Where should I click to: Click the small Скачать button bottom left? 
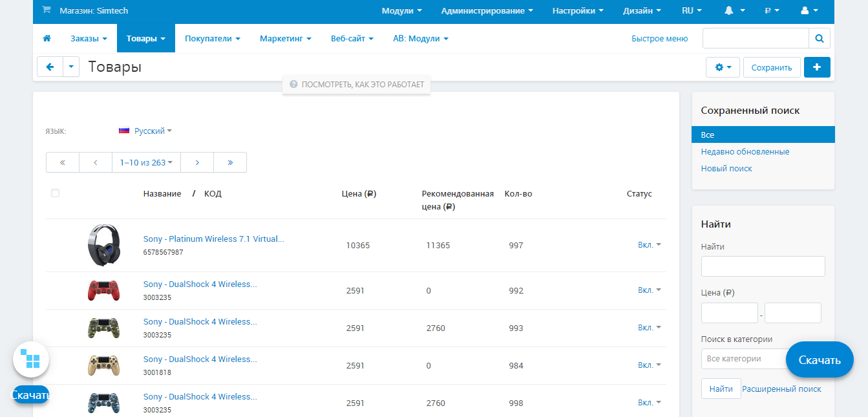[31, 394]
